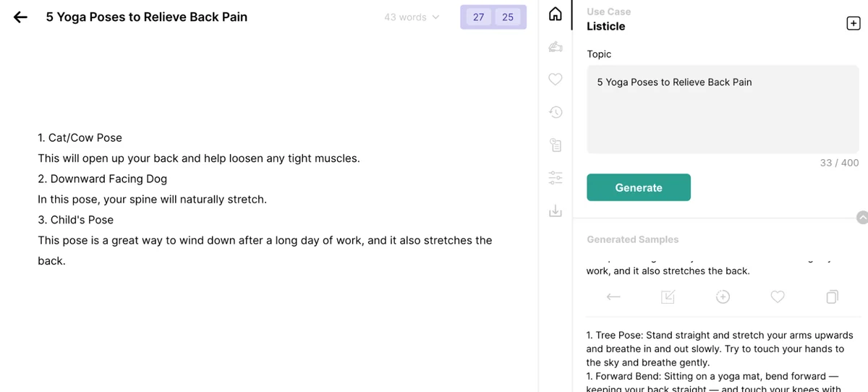Open the writing hand sidebar icon
The height and width of the screenshot is (392, 868).
click(556, 47)
